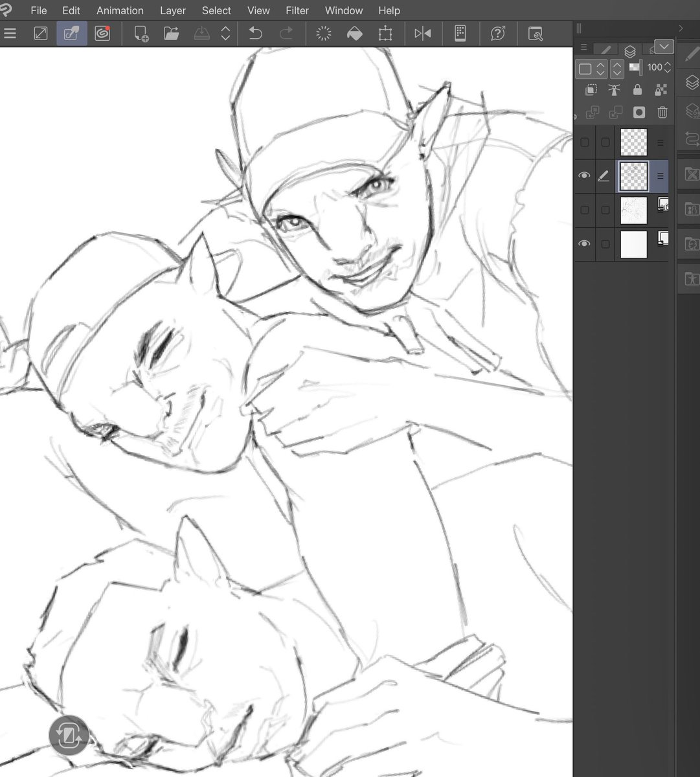Open the pencil sub tool palette in dock
Viewport: 700px width, 777px height.
[692, 55]
